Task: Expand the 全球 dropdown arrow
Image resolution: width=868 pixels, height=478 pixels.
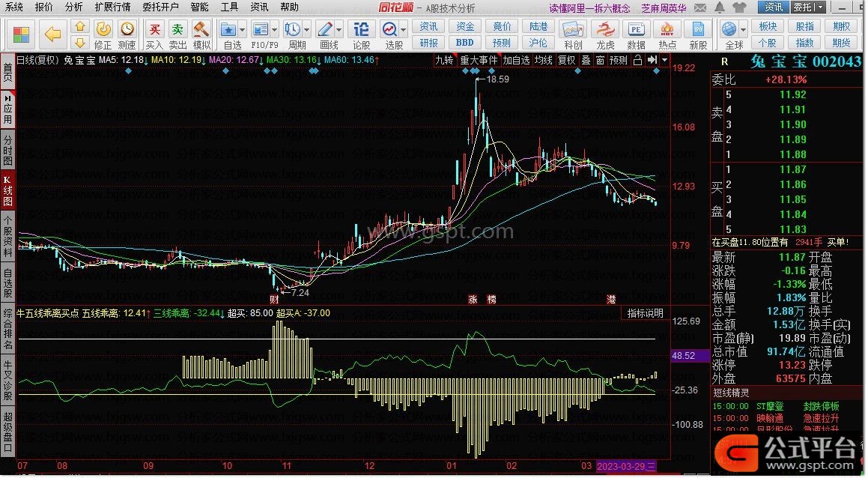Action: pyautogui.click(x=743, y=29)
